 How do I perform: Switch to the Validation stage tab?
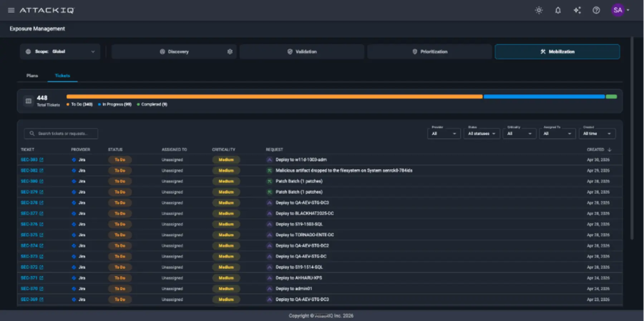(302, 51)
